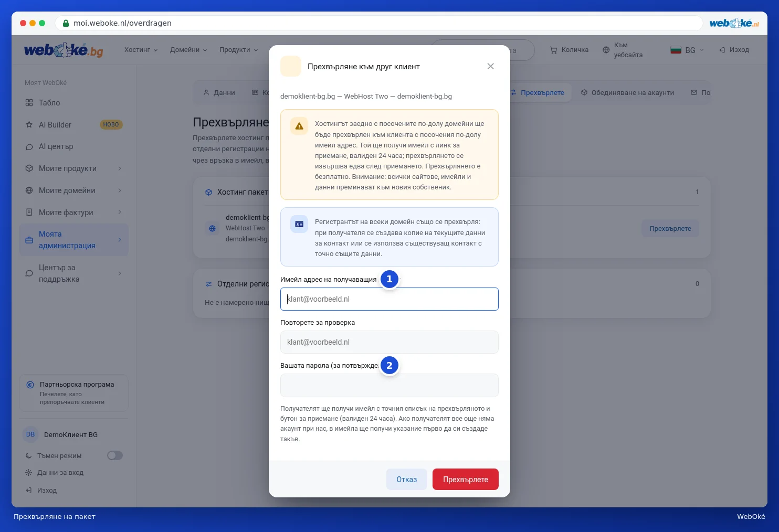The image size is (779, 532).
Task: Open the Хостинг dropdown menu
Action: (x=141, y=50)
